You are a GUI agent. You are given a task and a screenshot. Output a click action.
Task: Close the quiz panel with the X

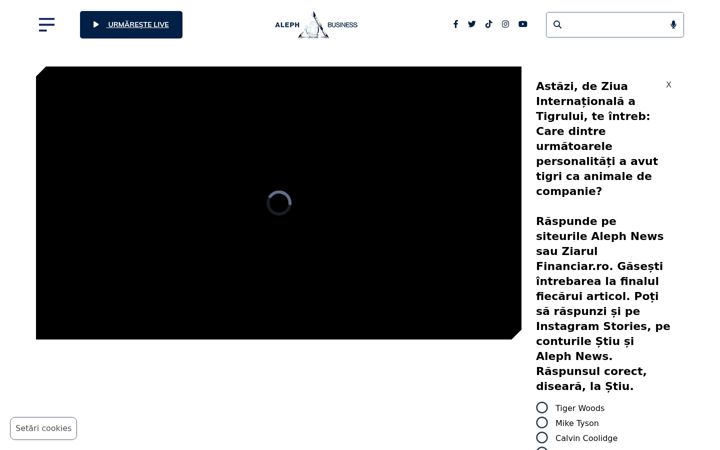point(669,84)
